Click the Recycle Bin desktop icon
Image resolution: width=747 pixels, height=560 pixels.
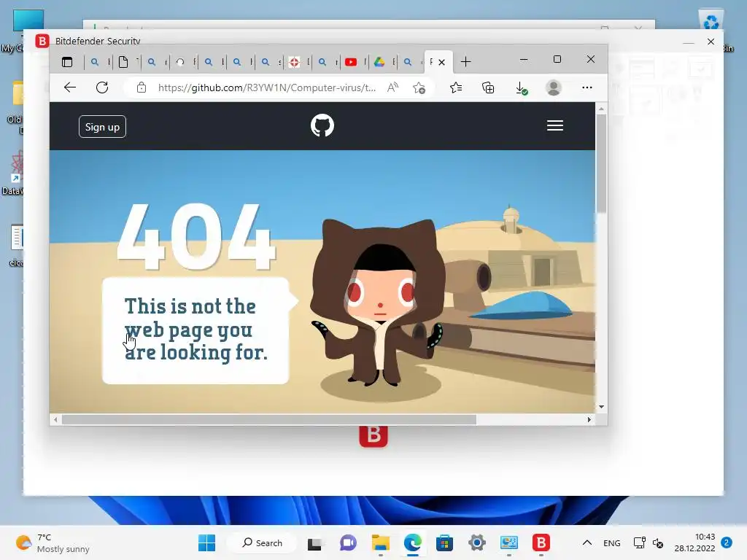click(711, 21)
